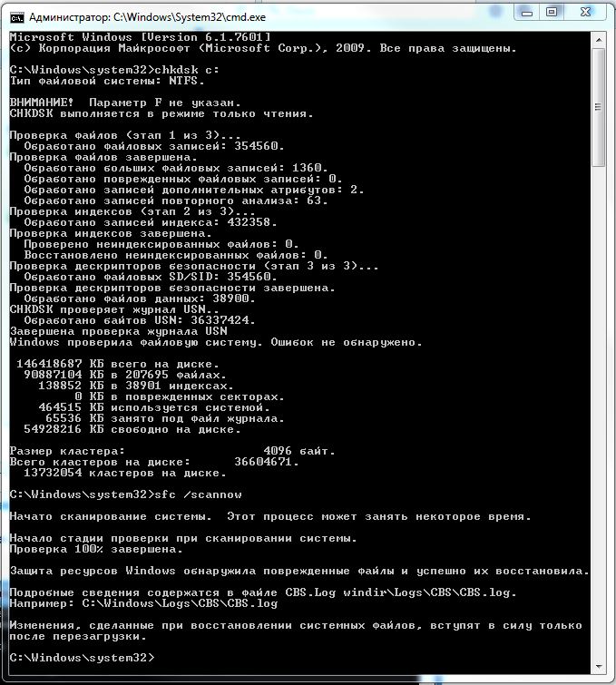Click the 'chkdsk c:' command line
Viewport: 616px width, 685px height.
(x=114, y=70)
